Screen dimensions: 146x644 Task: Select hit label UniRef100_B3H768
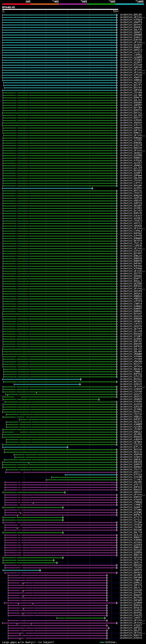click(x=131, y=40)
